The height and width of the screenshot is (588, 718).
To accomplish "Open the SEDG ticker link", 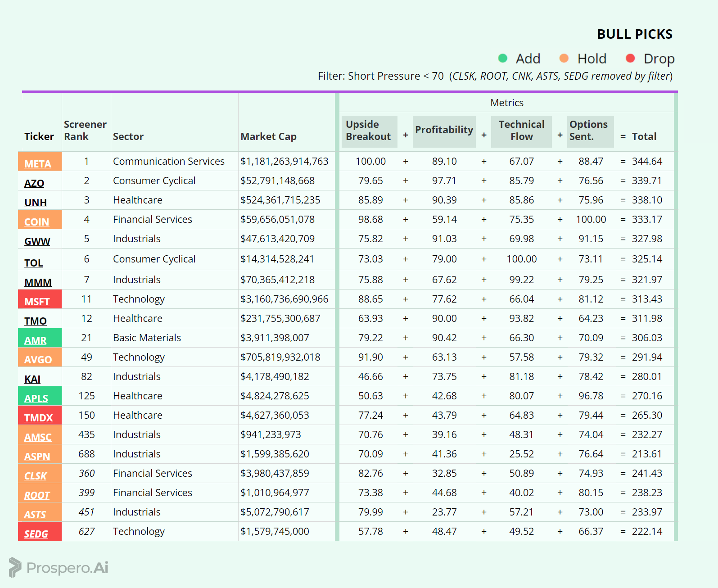I will [x=36, y=534].
